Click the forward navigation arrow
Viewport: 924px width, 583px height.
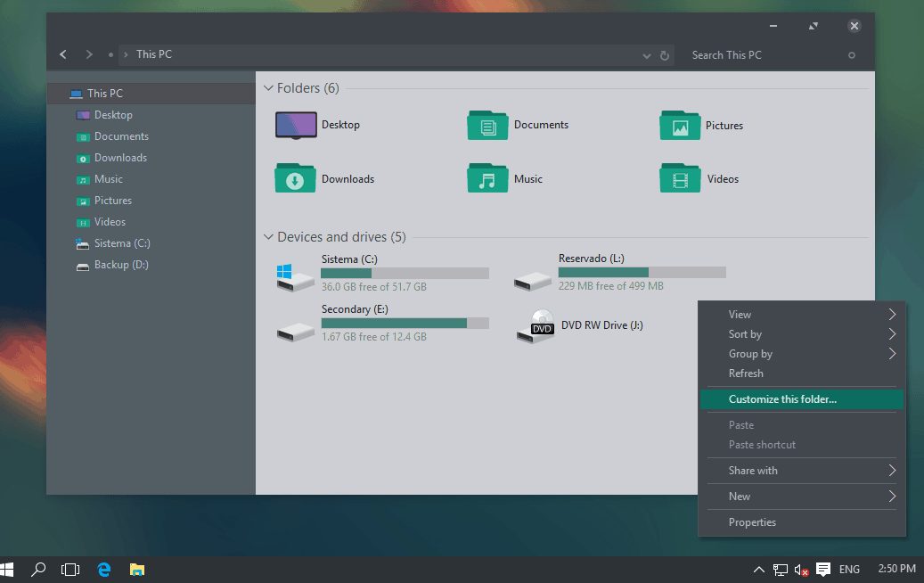pyautogui.click(x=89, y=54)
